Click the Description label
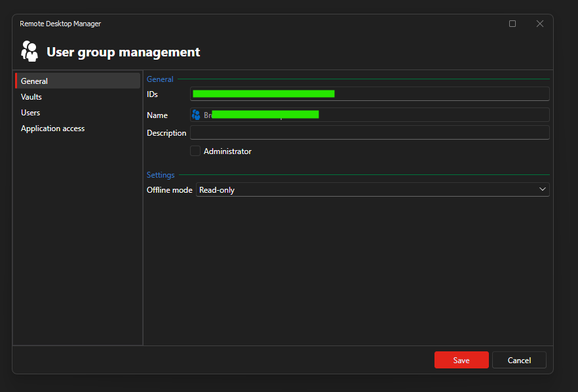This screenshot has height=392, width=578. click(166, 133)
